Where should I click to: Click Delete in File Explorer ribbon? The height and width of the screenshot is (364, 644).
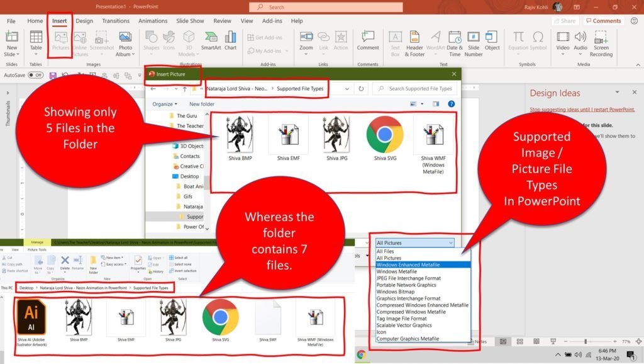coord(65,263)
